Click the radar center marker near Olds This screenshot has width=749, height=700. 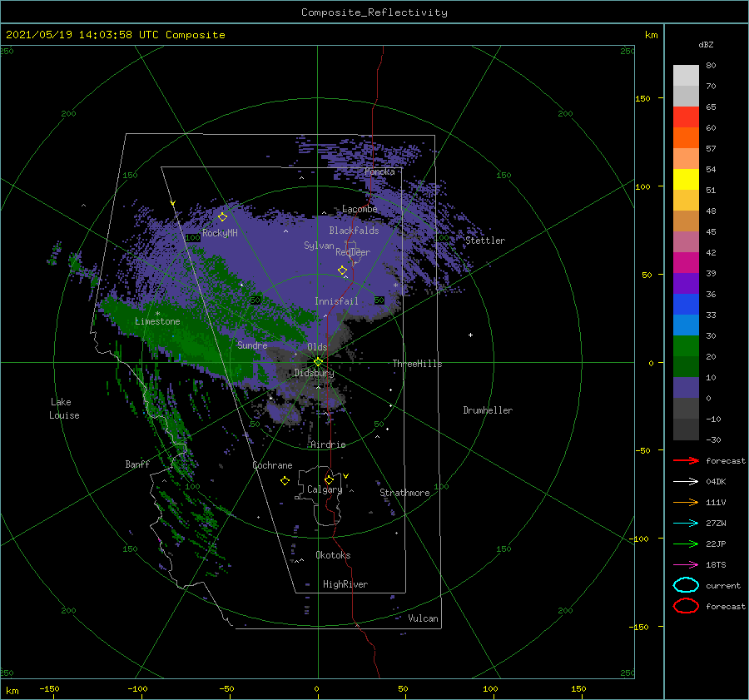click(x=318, y=362)
